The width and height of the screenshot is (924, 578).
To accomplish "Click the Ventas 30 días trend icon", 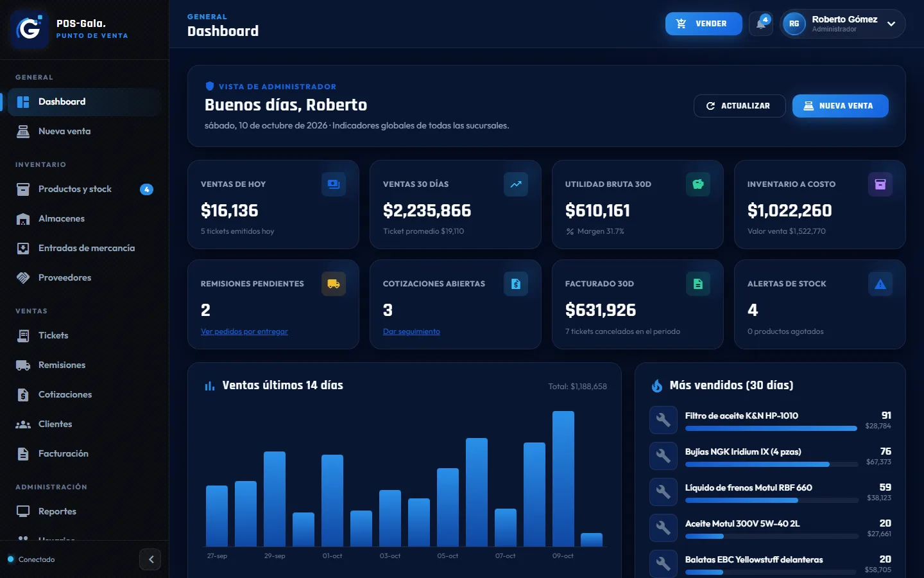I will 516,184.
